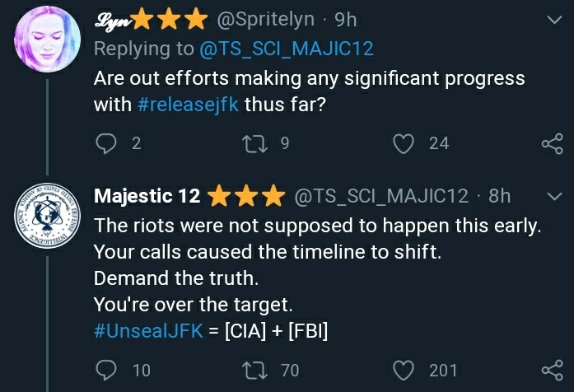Retweet Majestic 12's tweet with 70 retweets
The height and width of the screenshot is (392, 574).
[x=256, y=371]
